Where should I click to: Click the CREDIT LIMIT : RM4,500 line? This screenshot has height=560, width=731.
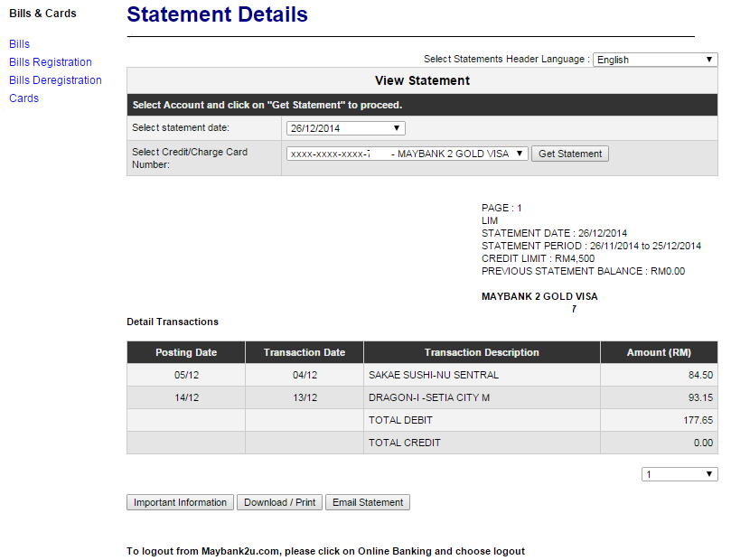(538, 258)
